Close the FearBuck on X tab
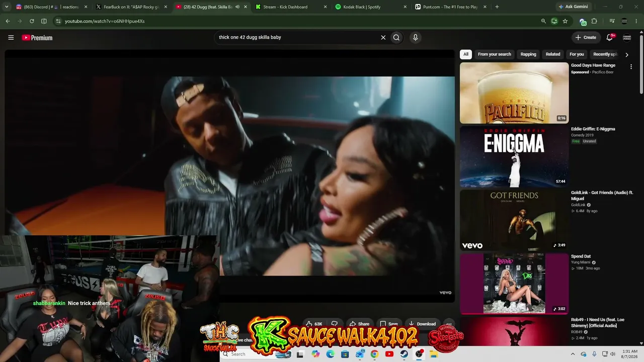Viewport: 644px width, 362px height. [166, 7]
